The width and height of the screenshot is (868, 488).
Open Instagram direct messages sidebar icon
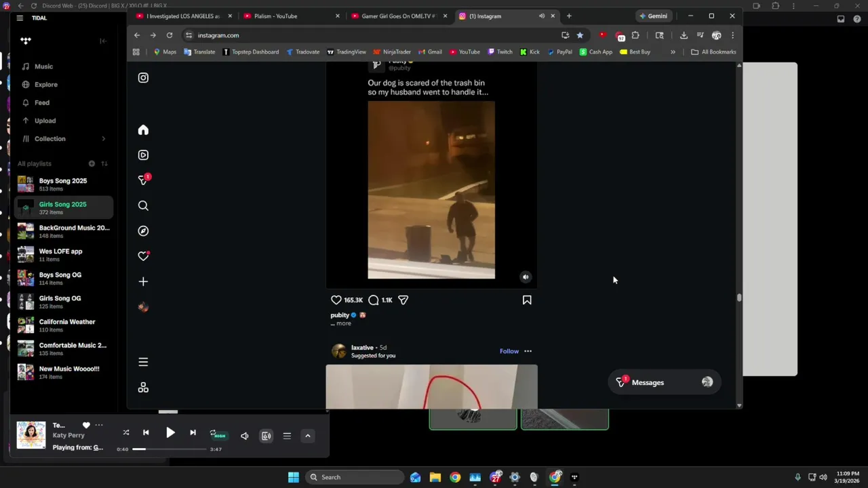[x=143, y=180]
